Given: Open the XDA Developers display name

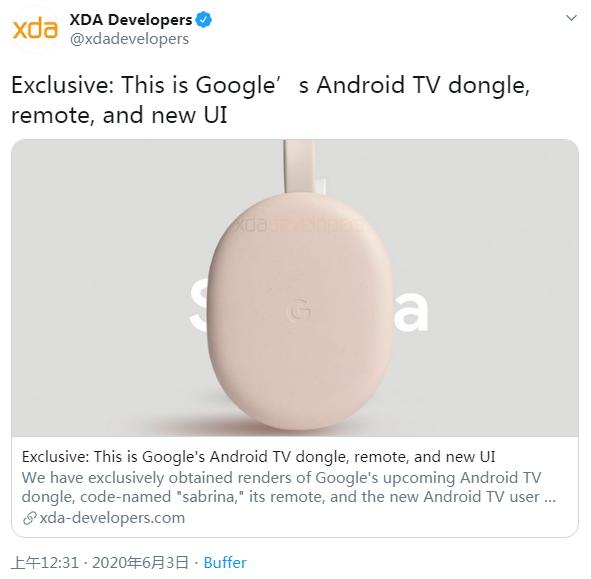Looking at the screenshot, I should click(x=131, y=20).
